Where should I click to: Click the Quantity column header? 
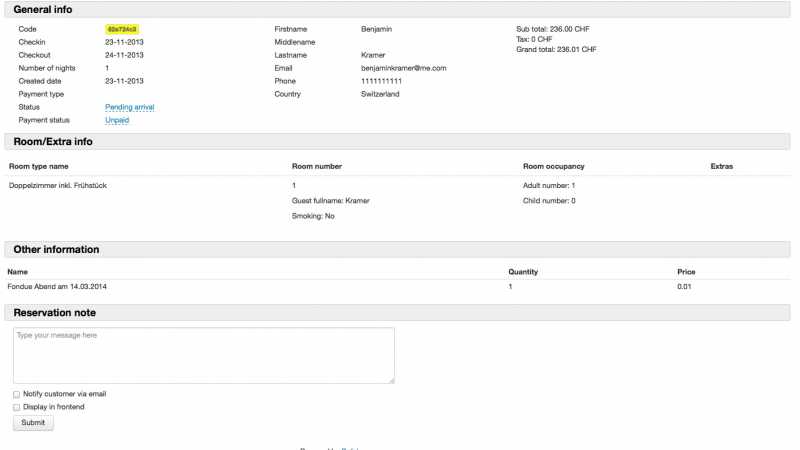click(524, 271)
